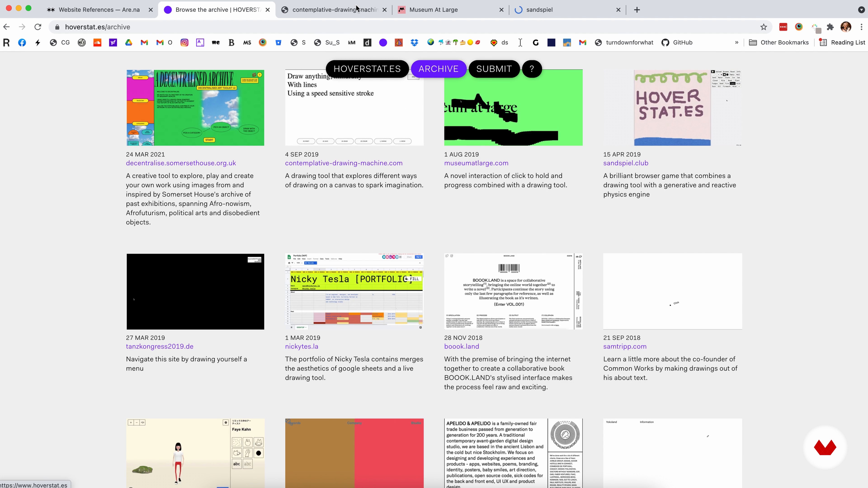Click the Faye Kahn avatar thumbnail
The width and height of the screenshot is (868, 488).
196,453
